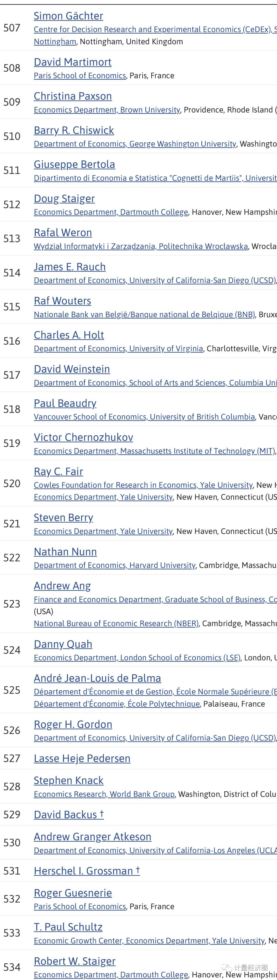Click the Cowles Foundation for Research link
The width and height of the screenshot is (277, 980).
[x=143, y=485]
